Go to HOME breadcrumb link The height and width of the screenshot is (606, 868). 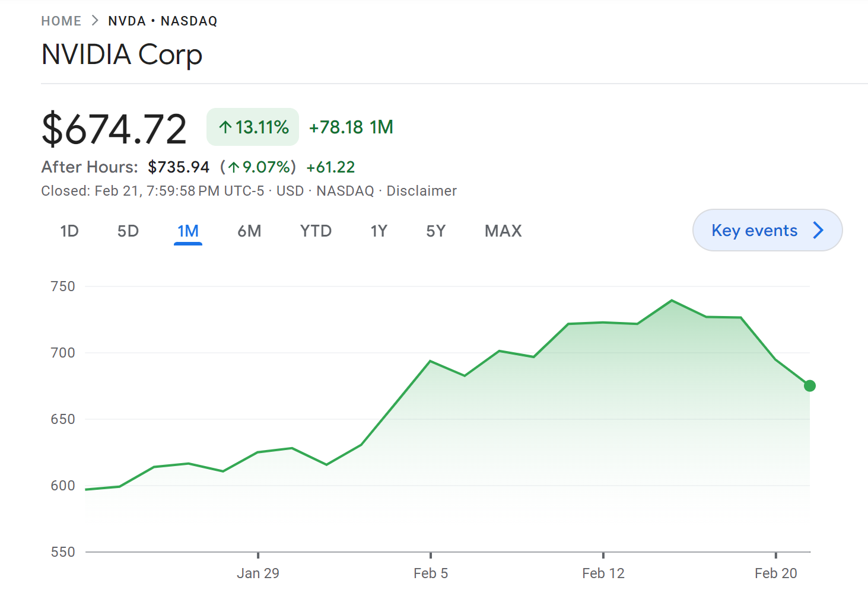pyautogui.click(x=61, y=21)
